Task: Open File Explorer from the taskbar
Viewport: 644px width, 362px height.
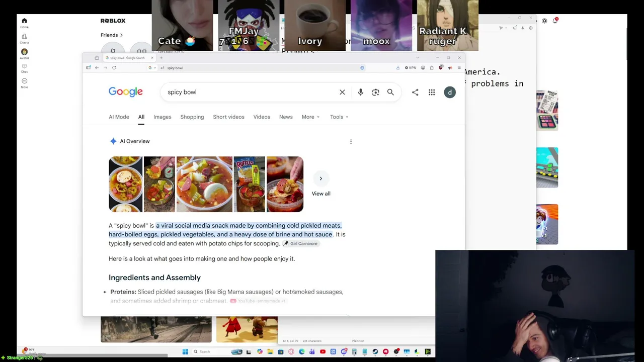Action: (270, 351)
